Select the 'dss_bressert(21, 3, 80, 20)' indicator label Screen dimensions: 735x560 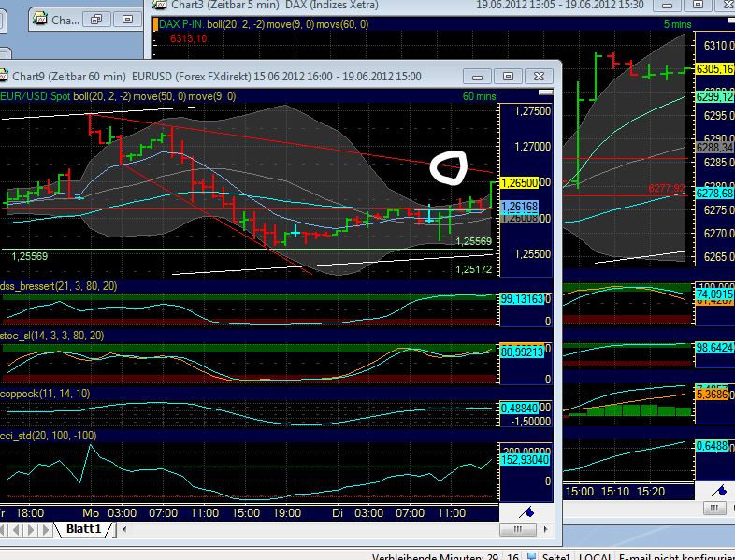coord(59,286)
